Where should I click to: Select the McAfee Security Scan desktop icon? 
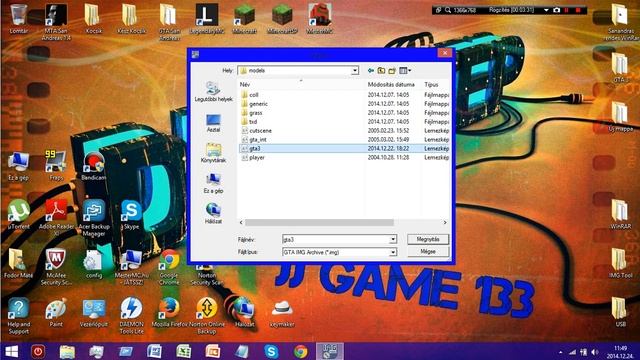point(56,266)
